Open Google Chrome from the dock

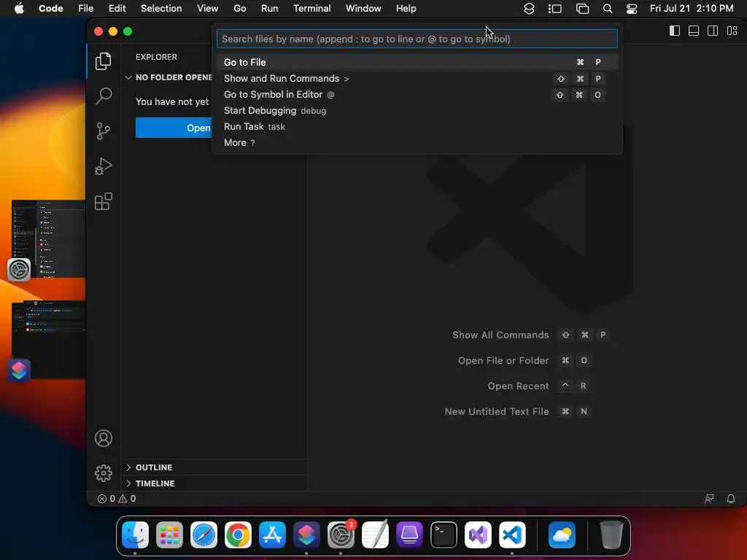tap(239, 534)
